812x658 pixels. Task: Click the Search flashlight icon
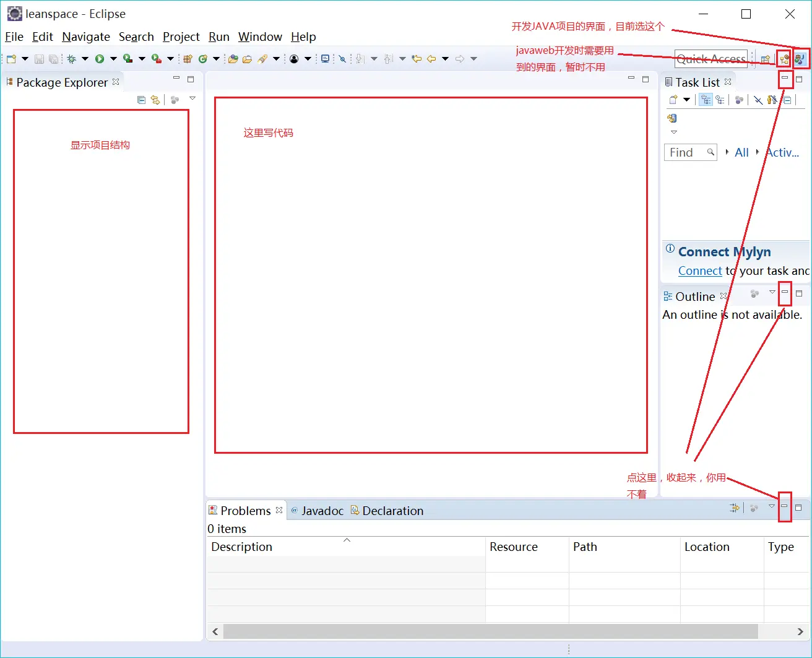tap(262, 59)
